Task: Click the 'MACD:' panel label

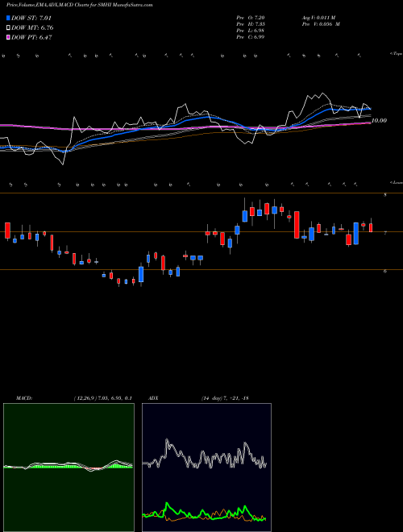Action: (23, 398)
